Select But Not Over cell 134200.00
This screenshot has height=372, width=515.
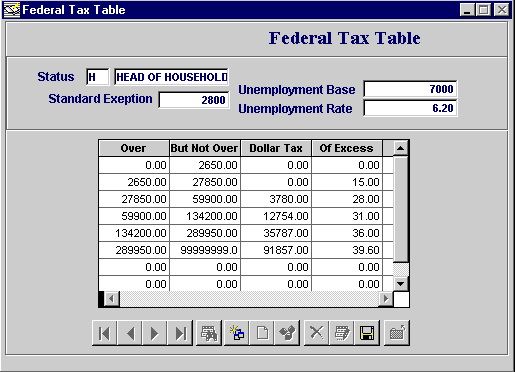click(205, 216)
